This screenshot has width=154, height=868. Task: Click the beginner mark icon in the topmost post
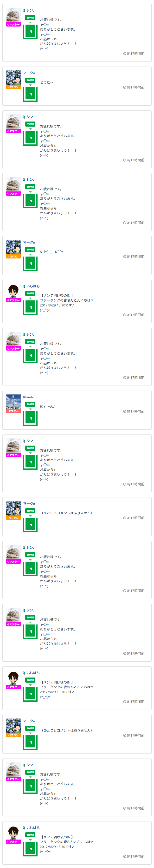click(24, 10)
